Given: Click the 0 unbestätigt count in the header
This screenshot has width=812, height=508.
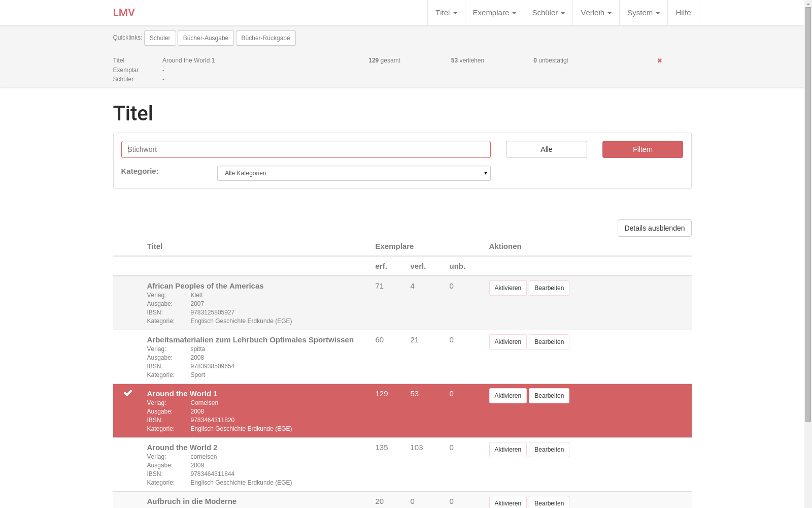Looking at the screenshot, I should click(551, 60).
